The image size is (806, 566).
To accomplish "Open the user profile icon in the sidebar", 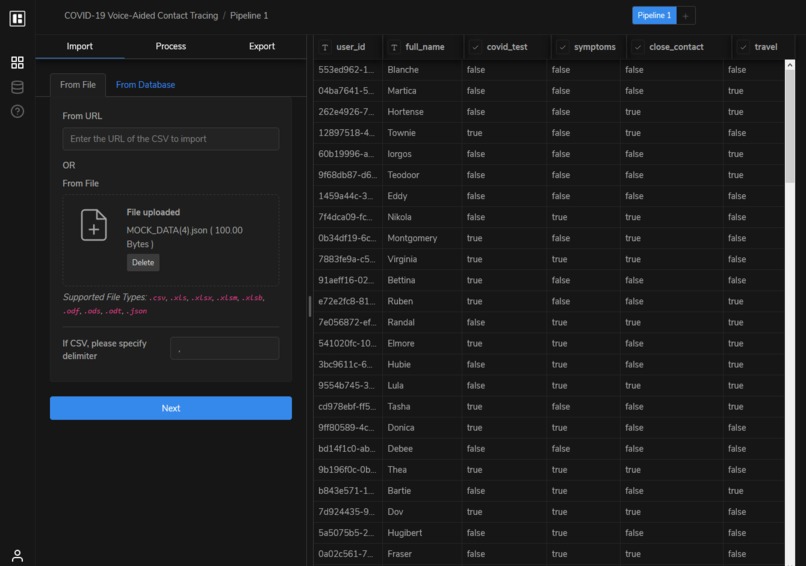I will click(x=17, y=555).
